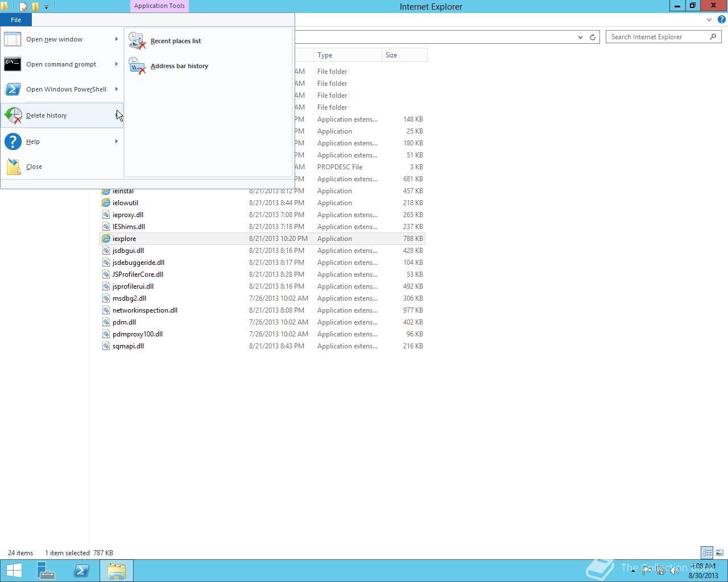Screen dimensions: 728x582
Task: Select the pdm.dll file
Action: coord(124,322)
